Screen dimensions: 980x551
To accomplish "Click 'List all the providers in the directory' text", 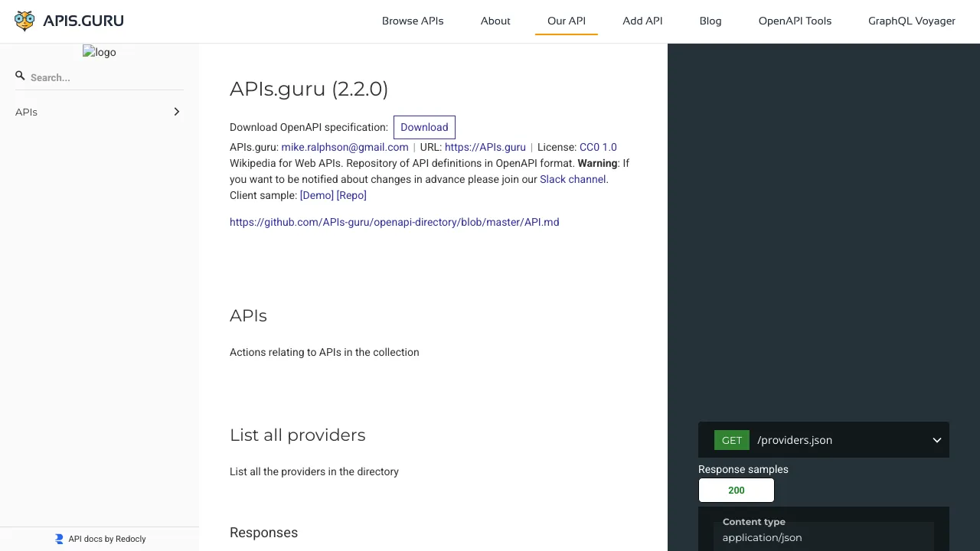I will (x=314, y=471).
